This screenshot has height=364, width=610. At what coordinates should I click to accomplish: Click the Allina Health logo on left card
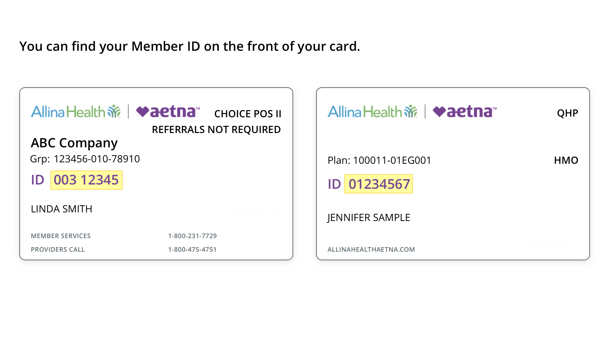pyautogui.click(x=76, y=112)
